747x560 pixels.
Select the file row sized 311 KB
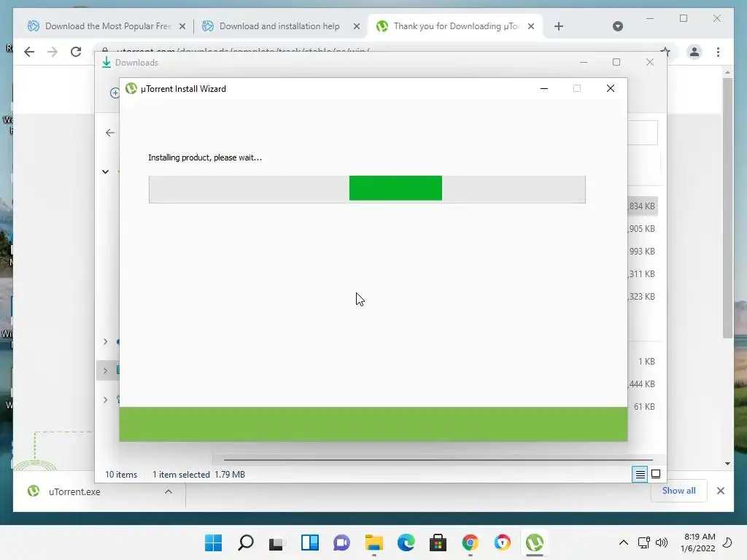642,274
